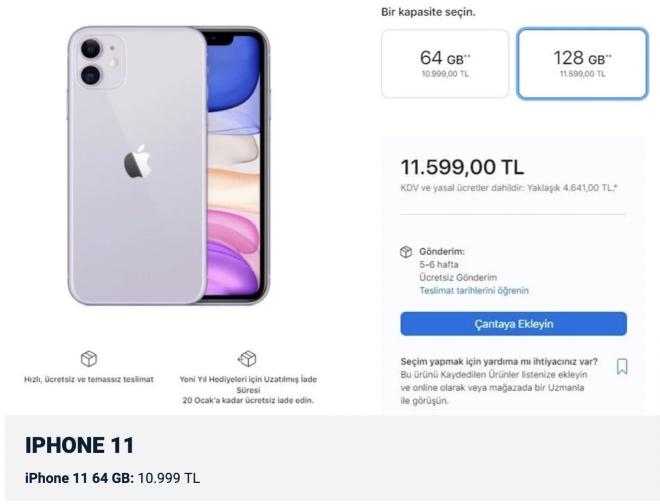Click the iPhone 11 64 GB price line
This screenshot has height=504, width=660.
(113, 478)
